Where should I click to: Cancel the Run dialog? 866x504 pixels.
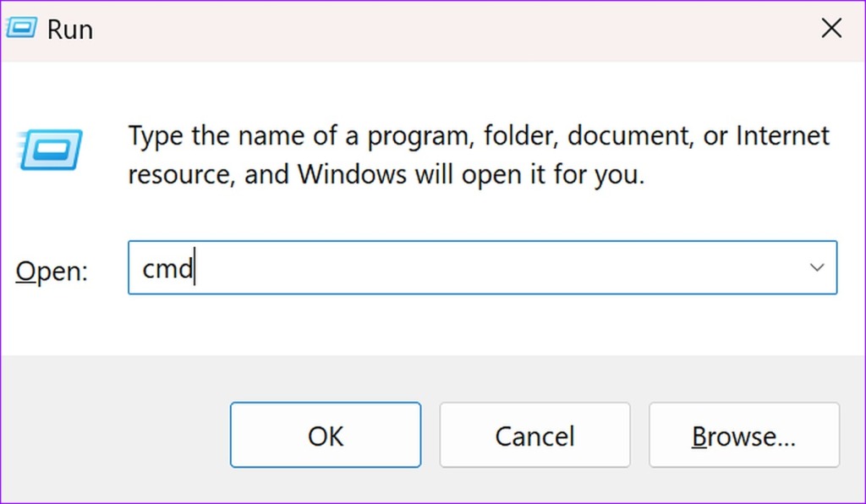tap(534, 436)
